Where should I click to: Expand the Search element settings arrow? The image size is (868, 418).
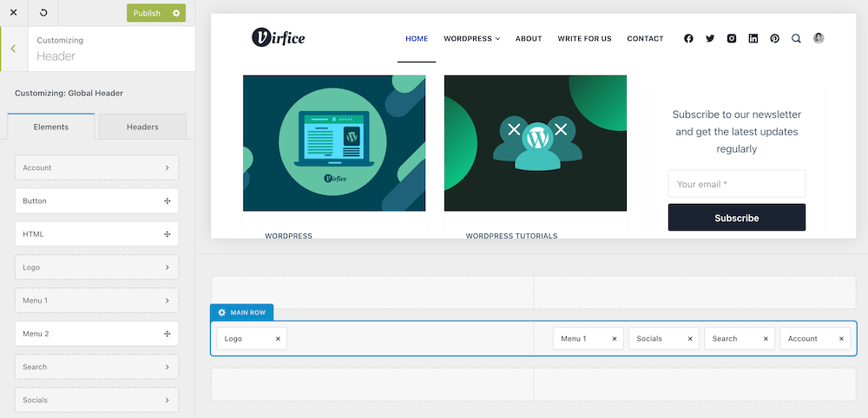click(168, 367)
